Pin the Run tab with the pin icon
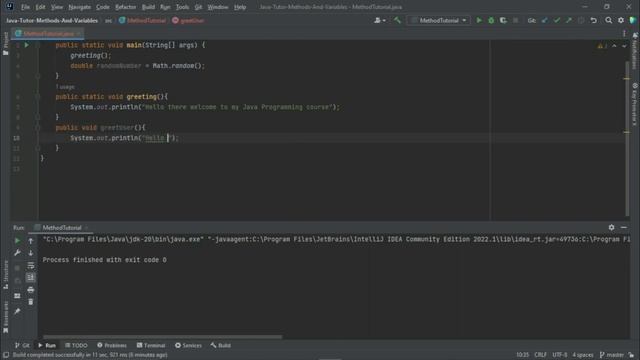The width and height of the screenshot is (640, 360). point(17,311)
